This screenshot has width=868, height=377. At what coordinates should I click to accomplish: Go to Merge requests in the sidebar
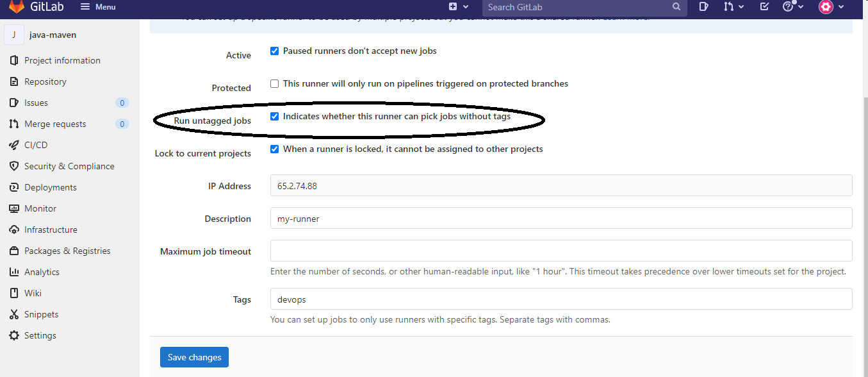point(54,123)
